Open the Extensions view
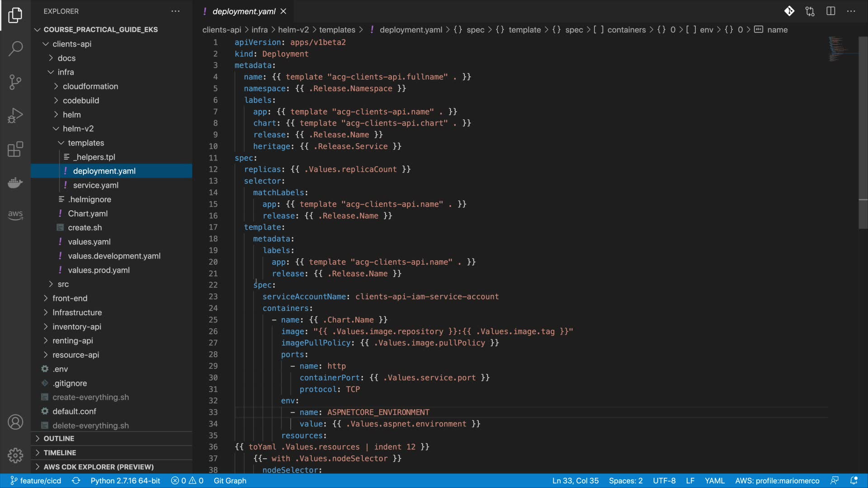Viewport: 868px width, 488px height. click(x=15, y=149)
